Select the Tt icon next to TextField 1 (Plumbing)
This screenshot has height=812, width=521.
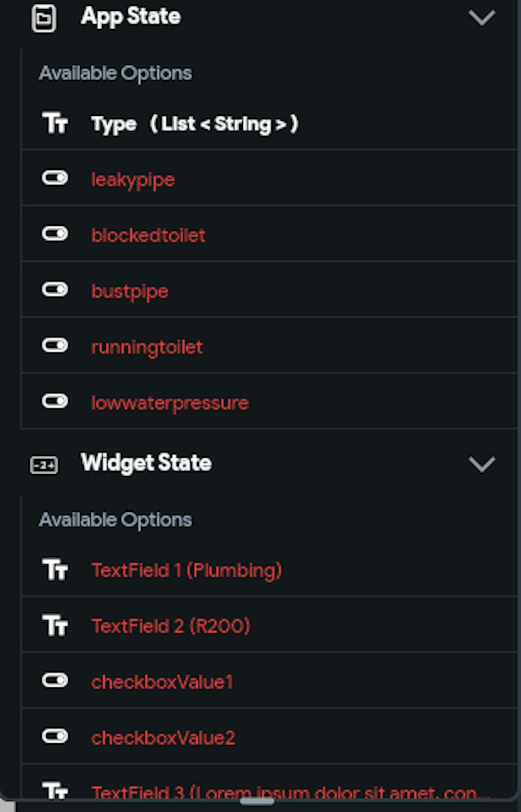pyautogui.click(x=55, y=570)
